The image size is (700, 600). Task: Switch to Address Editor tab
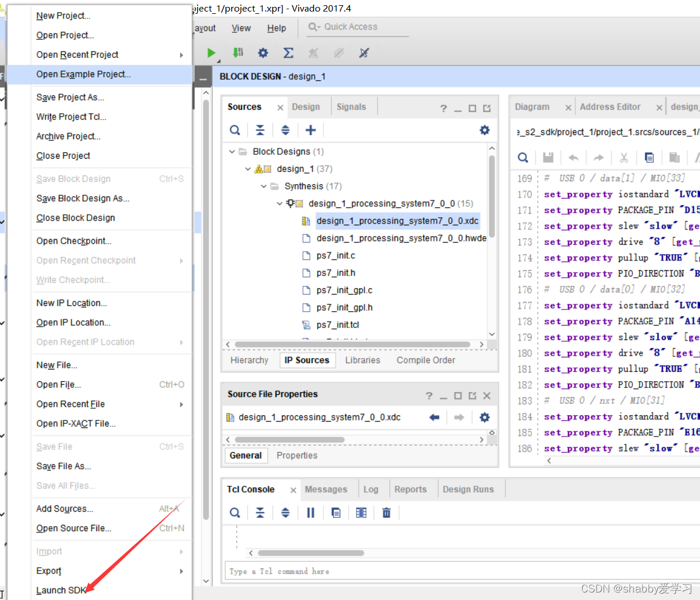[x=610, y=107]
